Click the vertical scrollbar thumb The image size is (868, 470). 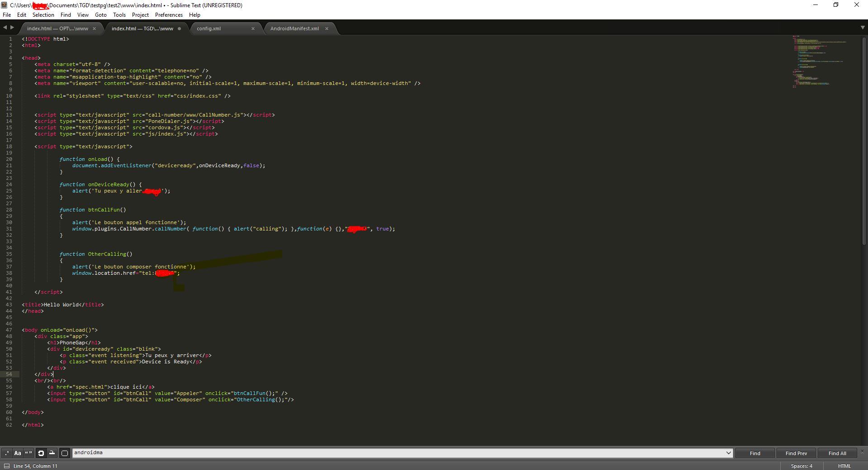(x=864, y=141)
